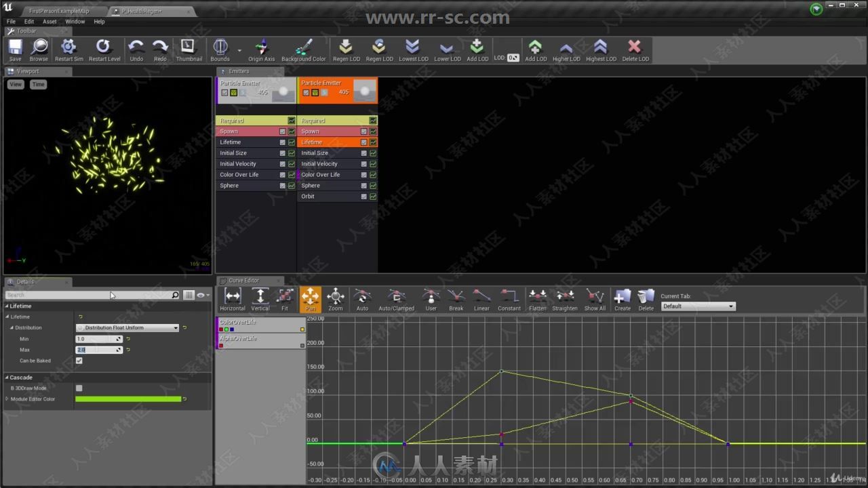The image size is (868, 488).
Task: Switch to the FirstPersonExampleMap tab
Action: (x=59, y=12)
